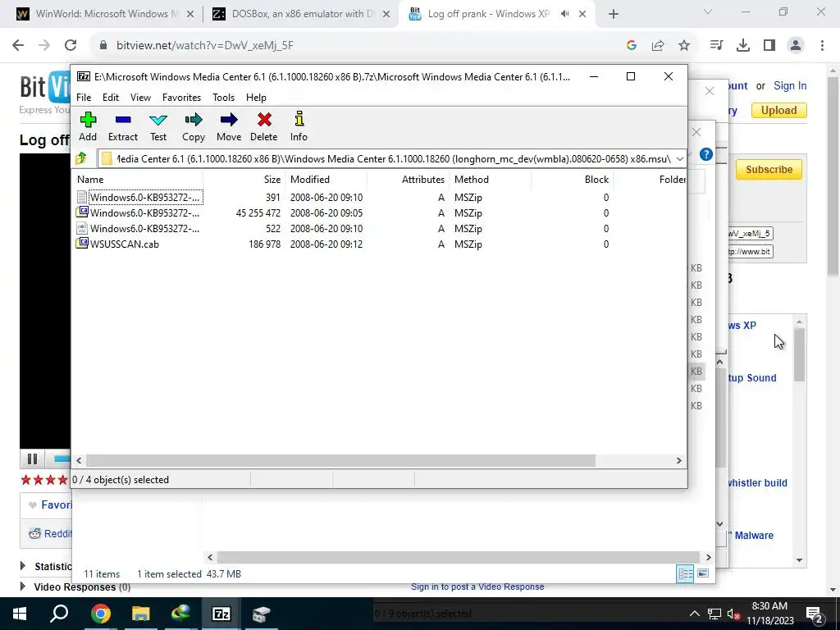Switch Explorer to large icons view
The image size is (840, 630).
(703, 573)
